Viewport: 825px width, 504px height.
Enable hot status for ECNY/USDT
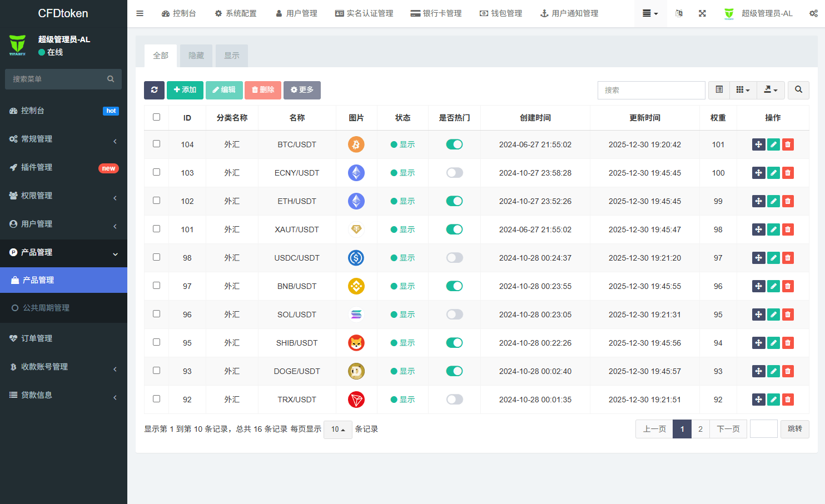coord(454,172)
